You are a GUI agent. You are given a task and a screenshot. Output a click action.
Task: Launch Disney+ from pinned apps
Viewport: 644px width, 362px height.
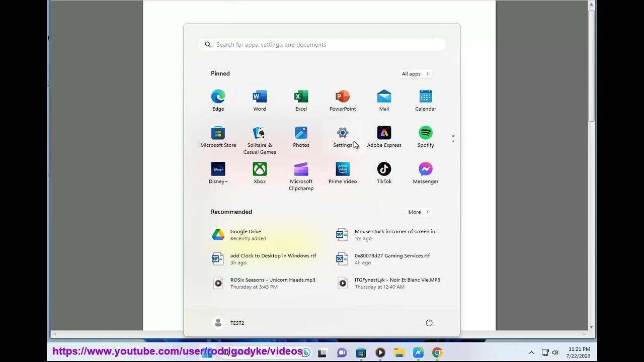(x=218, y=173)
